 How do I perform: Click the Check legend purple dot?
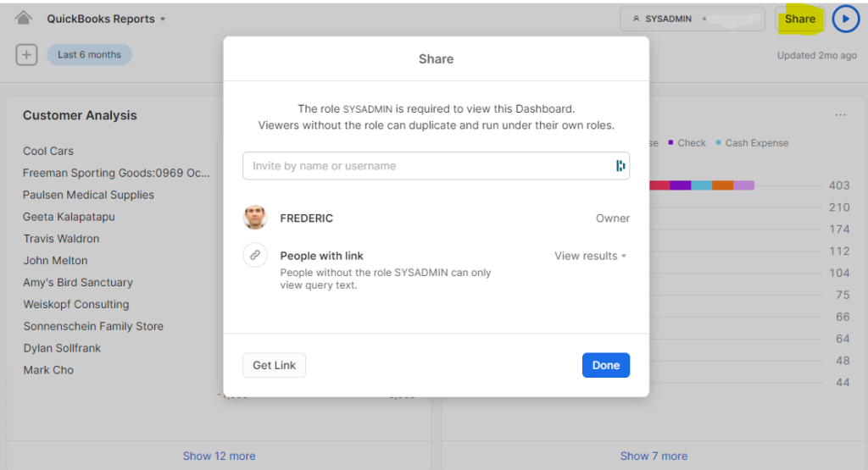point(670,142)
